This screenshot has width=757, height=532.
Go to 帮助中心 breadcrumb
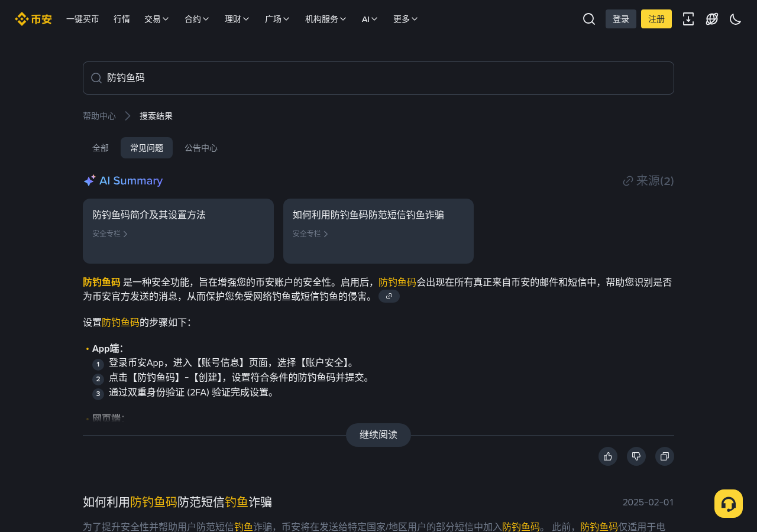point(99,116)
